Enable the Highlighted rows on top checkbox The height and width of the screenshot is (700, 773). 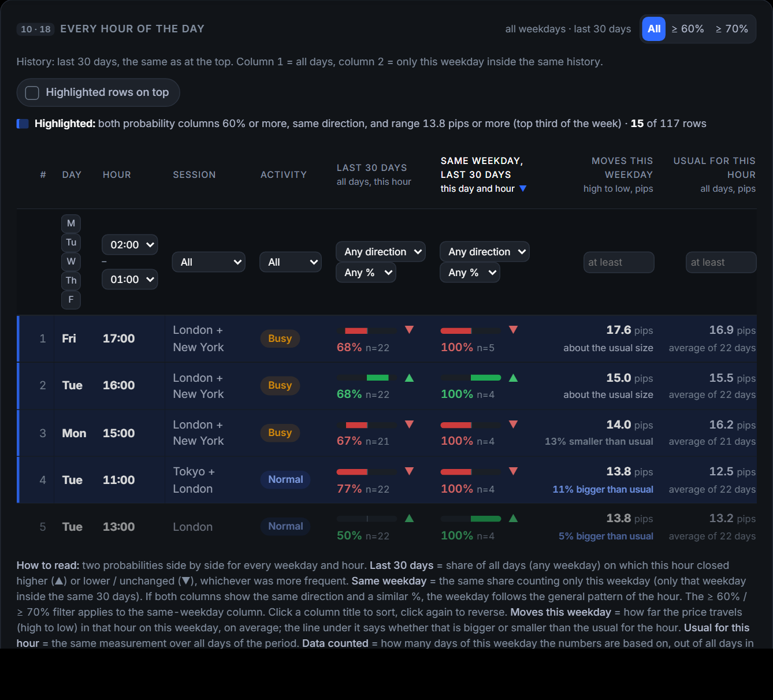coord(32,93)
